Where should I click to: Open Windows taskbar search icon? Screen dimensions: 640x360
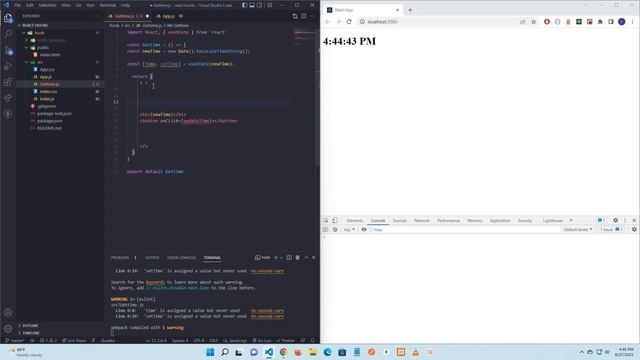[x=224, y=352]
